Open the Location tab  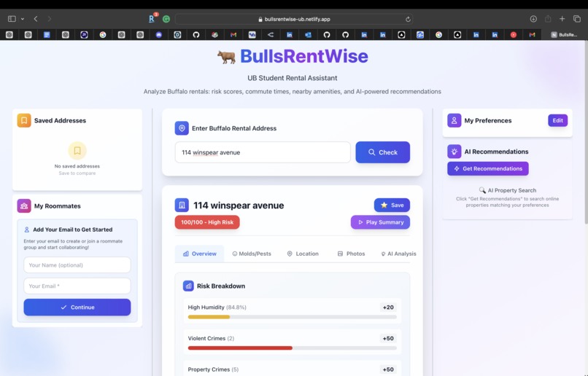pos(303,254)
